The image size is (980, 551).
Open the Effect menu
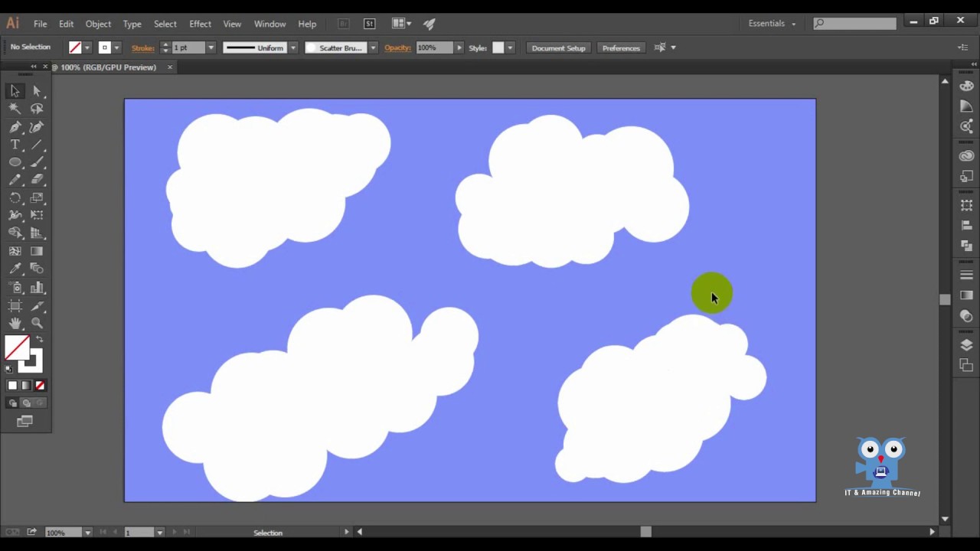pos(200,24)
